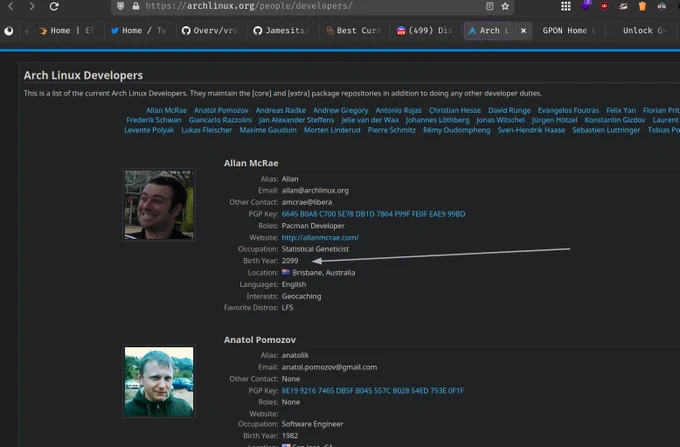
Task: Reload the page with the refresh icon
Action: [54, 6]
